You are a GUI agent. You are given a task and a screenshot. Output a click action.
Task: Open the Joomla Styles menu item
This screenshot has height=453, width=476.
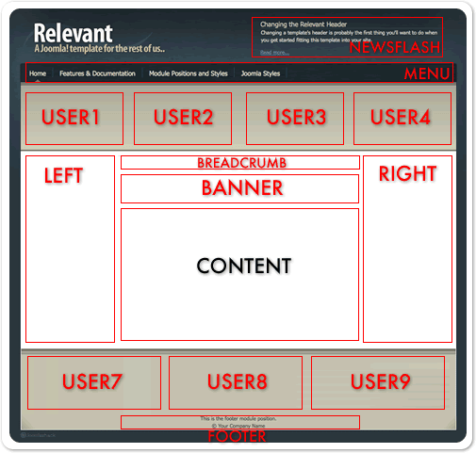pyautogui.click(x=260, y=73)
